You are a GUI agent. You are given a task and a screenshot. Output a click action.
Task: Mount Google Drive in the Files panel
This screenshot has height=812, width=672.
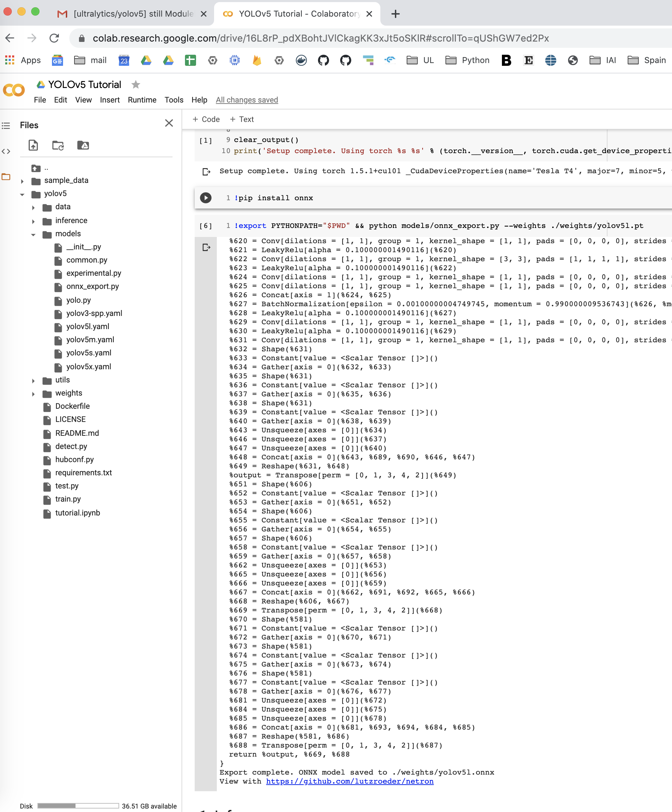(83, 146)
